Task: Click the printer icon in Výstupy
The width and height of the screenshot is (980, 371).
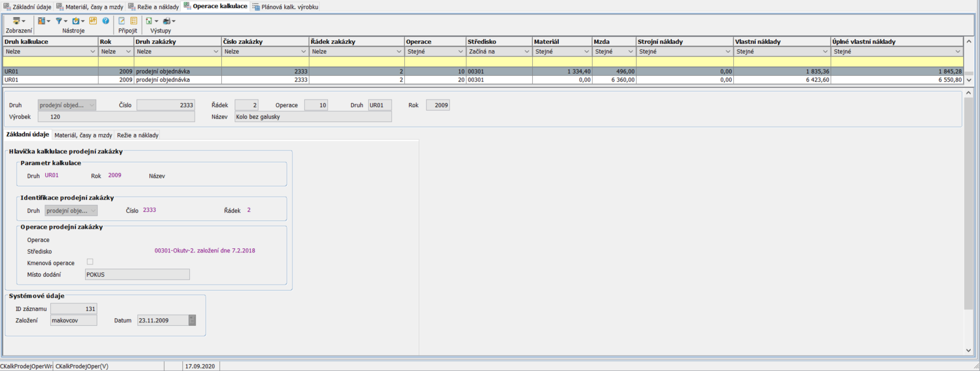Action: tap(167, 21)
